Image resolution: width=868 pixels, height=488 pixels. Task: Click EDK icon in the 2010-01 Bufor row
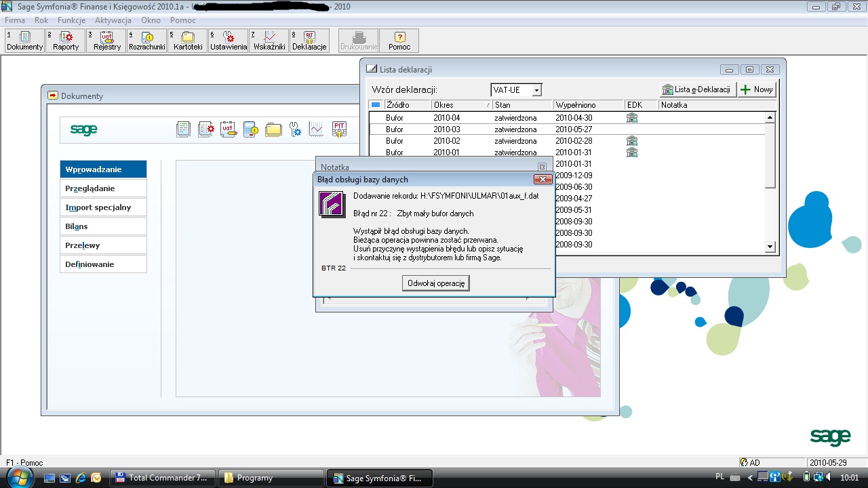[x=632, y=152]
